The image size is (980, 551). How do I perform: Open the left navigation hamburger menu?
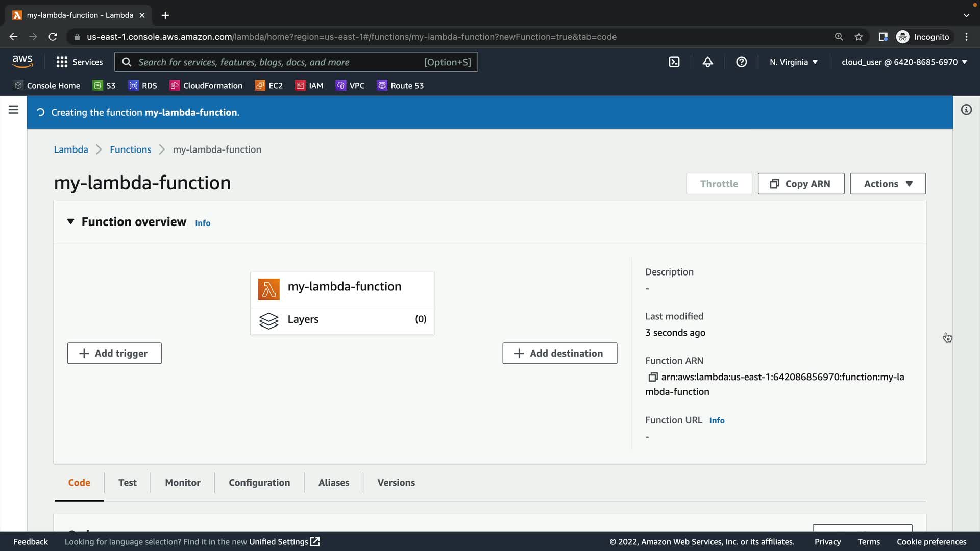(14, 110)
